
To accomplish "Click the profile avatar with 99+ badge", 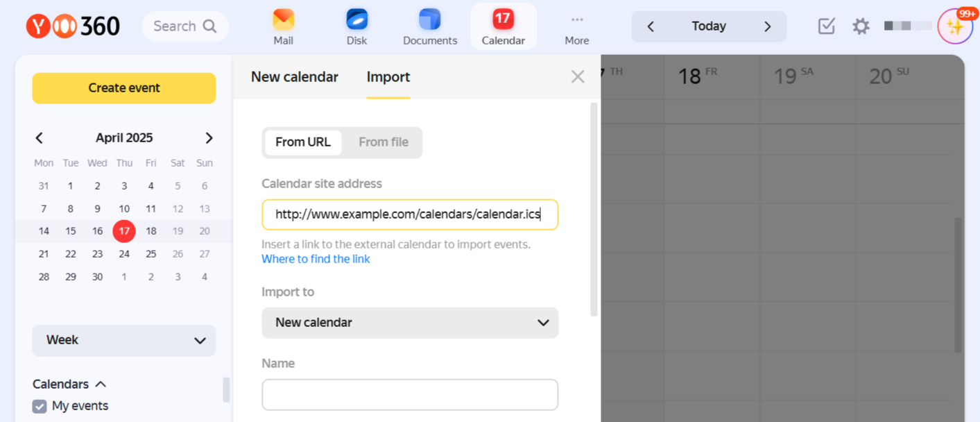I will click(955, 27).
